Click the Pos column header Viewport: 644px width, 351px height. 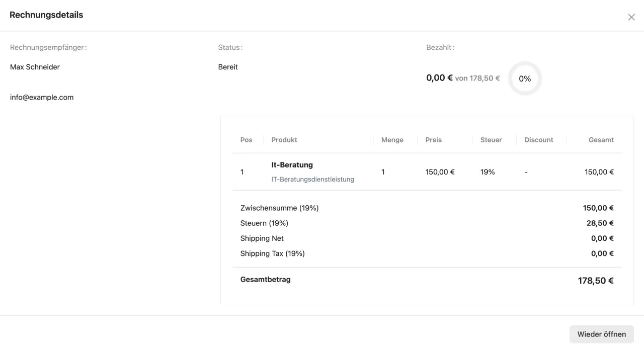point(246,140)
